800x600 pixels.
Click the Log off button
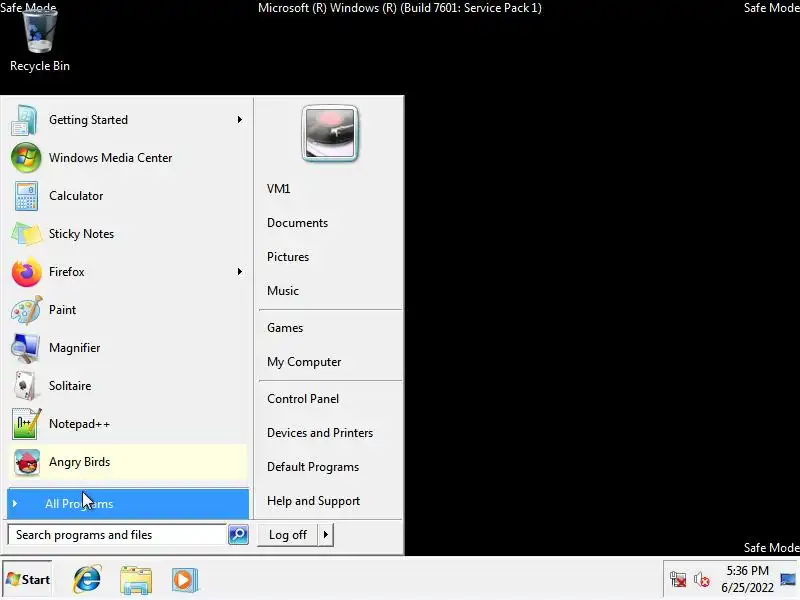[288, 535]
